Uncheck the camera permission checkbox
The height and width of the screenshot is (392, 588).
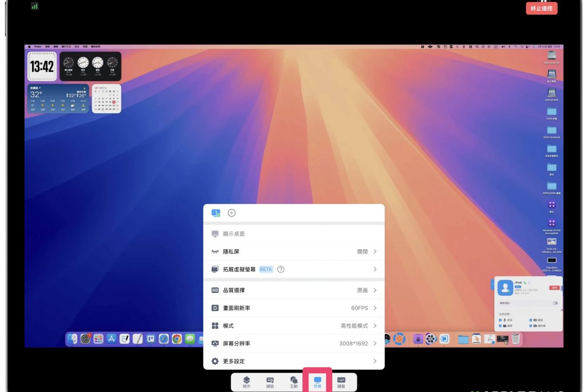pos(531,326)
